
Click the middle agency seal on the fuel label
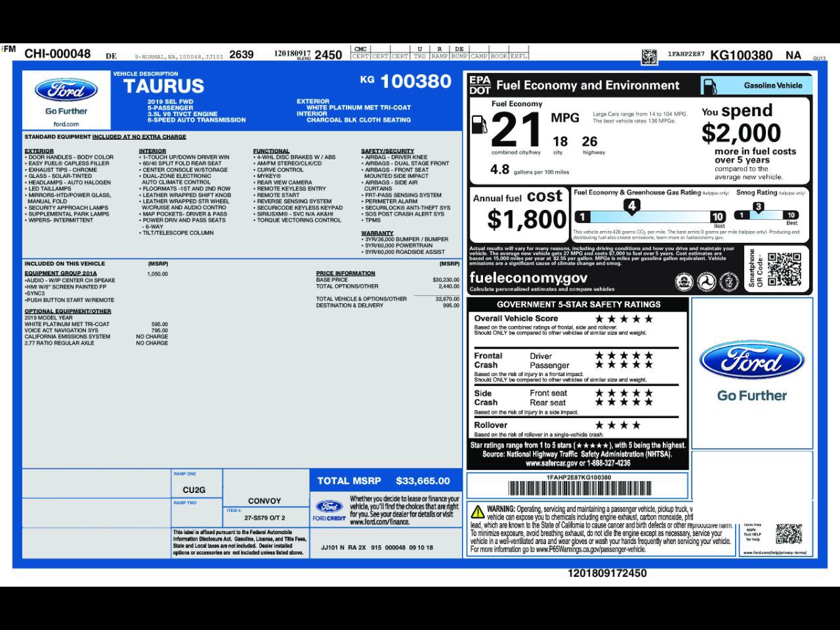pos(706,282)
